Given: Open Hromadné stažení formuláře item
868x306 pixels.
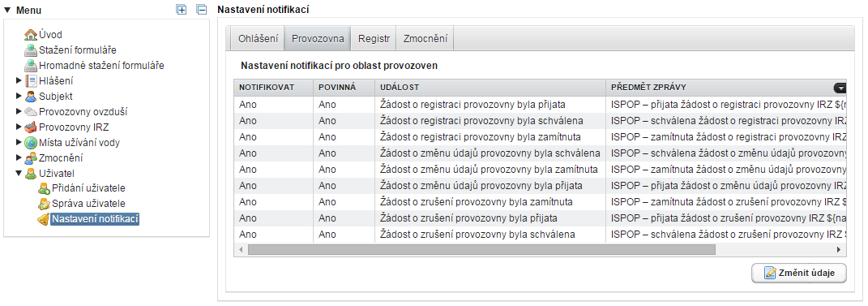Looking at the screenshot, I should coord(101,66).
